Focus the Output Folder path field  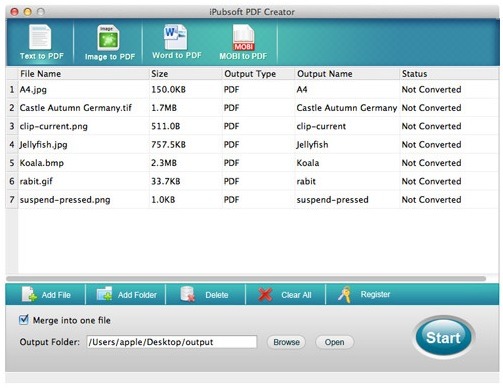tap(172, 342)
